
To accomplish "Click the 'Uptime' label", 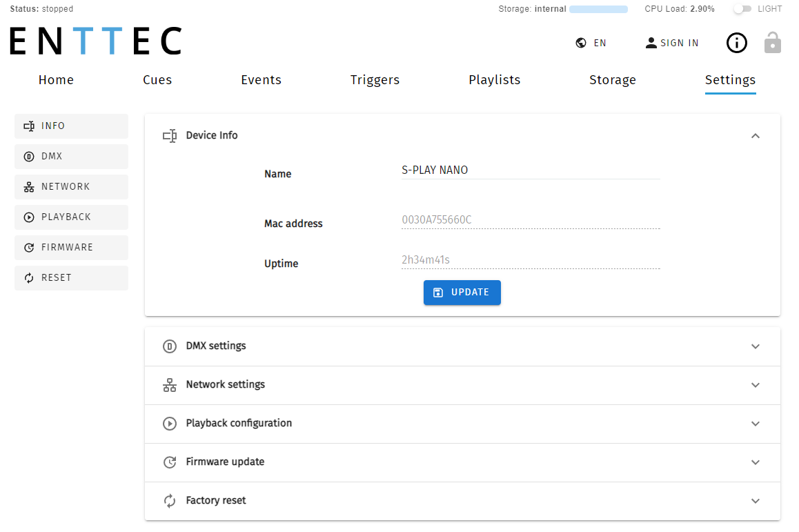I will 281,264.
